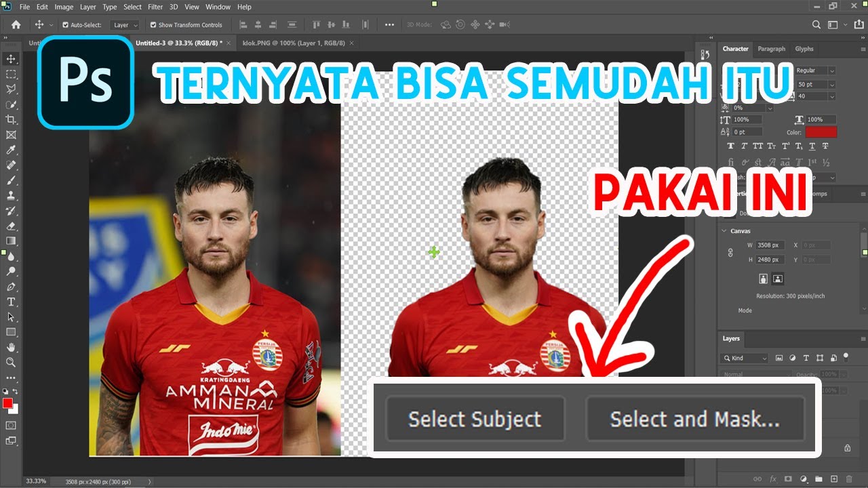Click the red text Color swatch
The image size is (868, 488).
[821, 132]
